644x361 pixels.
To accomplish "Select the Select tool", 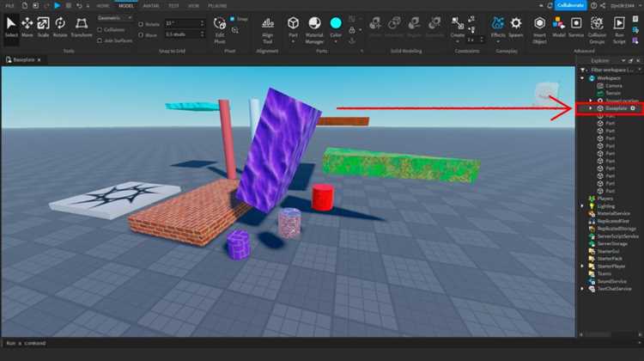I will (11, 28).
